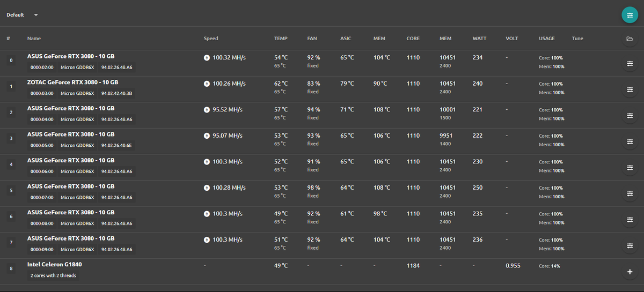Screen dimensions: 644x292
Task: Click row index number 5
Action: point(11,190)
